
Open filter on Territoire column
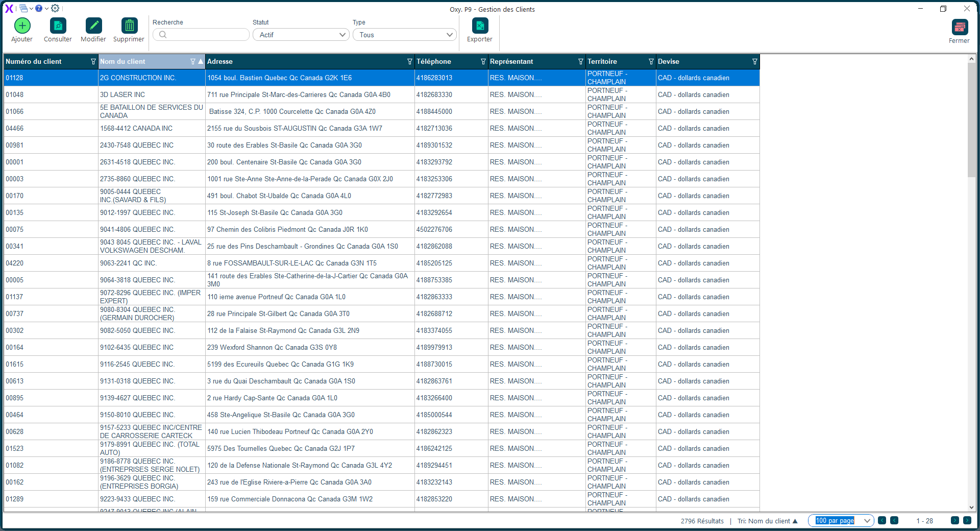pyautogui.click(x=651, y=61)
